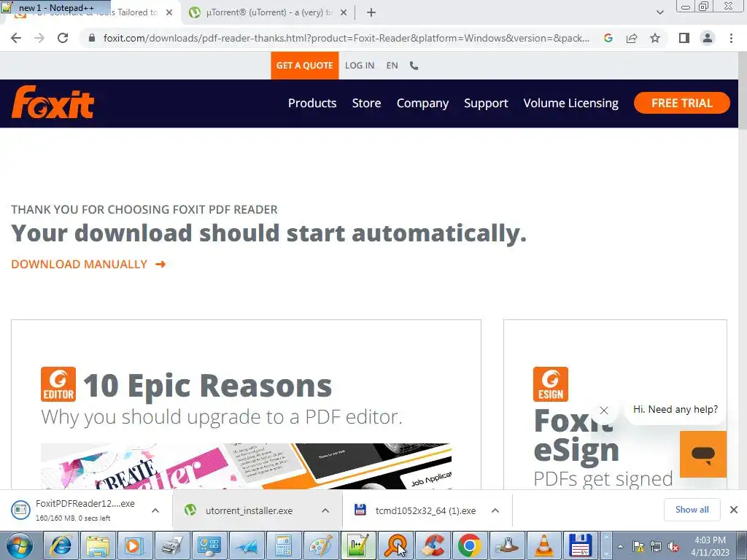Viewport: 747px width, 560px height.
Task: Open Chrome three-dot menu
Action: coord(731,38)
